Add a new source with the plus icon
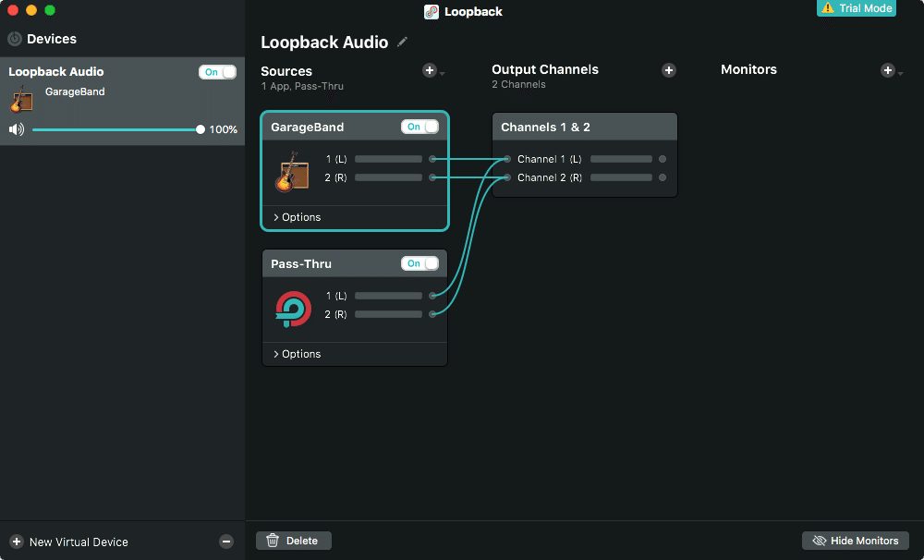This screenshot has height=560, width=924. click(x=430, y=71)
